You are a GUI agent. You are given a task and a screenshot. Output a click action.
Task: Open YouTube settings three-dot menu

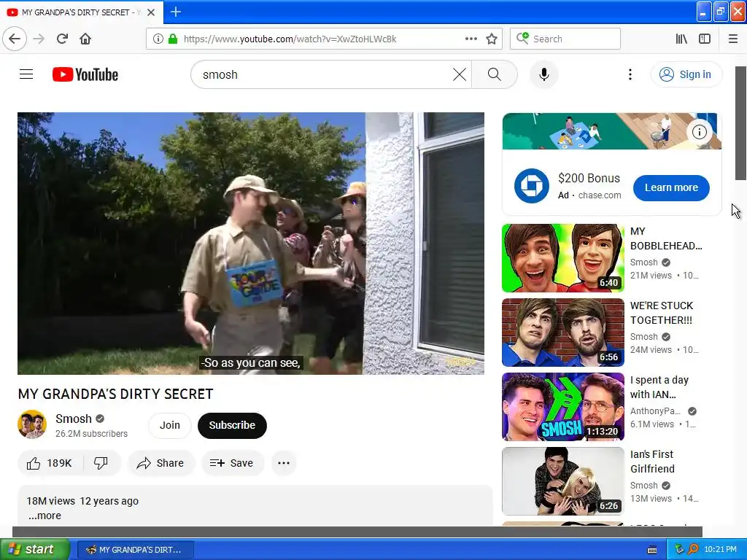tap(630, 74)
